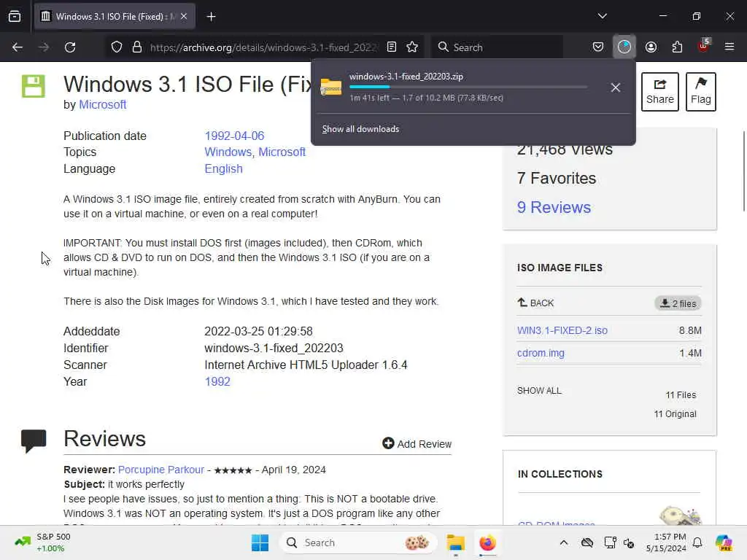Show hidden system tray icons

point(564,542)
